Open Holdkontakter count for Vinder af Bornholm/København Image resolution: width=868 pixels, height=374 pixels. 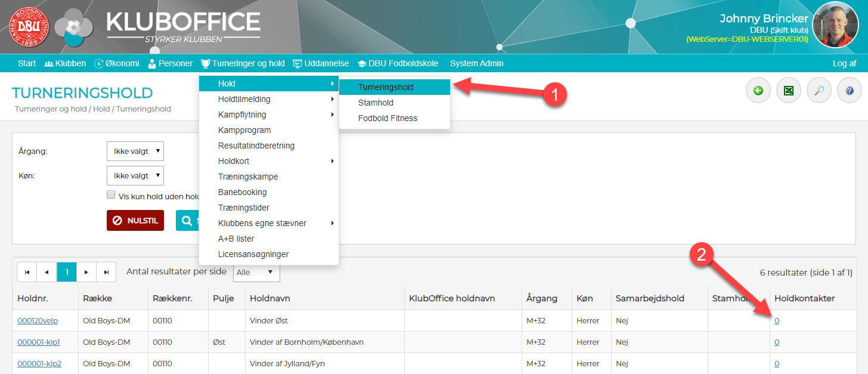(x=777, y=342)
